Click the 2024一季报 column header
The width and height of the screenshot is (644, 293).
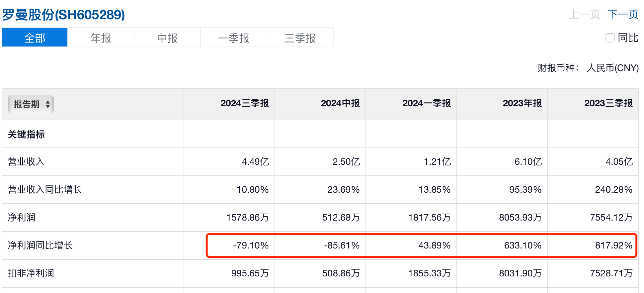point(426,103)
